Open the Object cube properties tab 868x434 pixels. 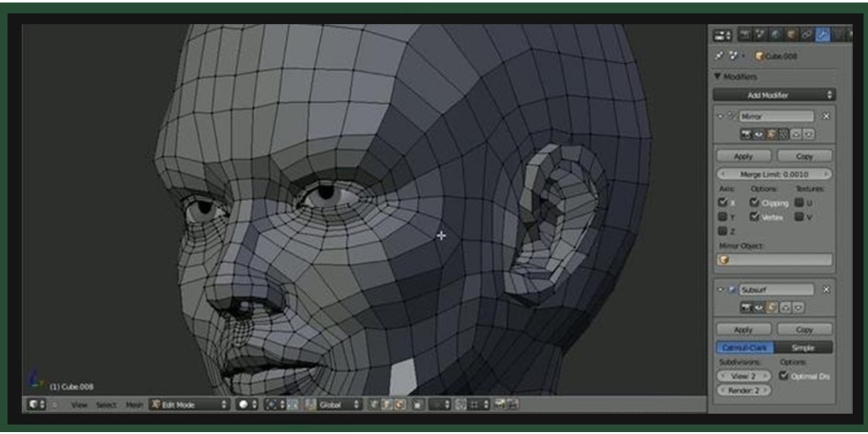tap(791, 35)
